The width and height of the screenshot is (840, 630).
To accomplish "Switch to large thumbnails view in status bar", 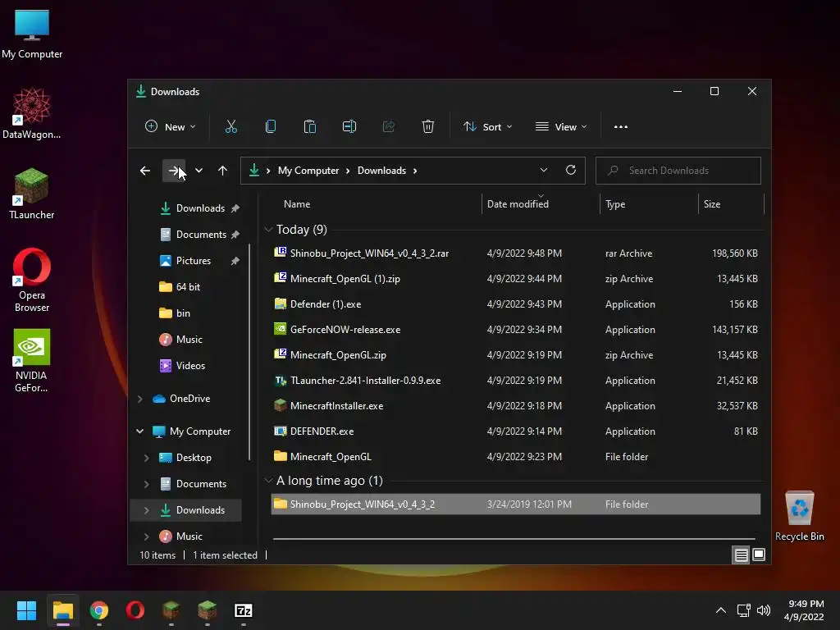I will (x=759, y=555).
